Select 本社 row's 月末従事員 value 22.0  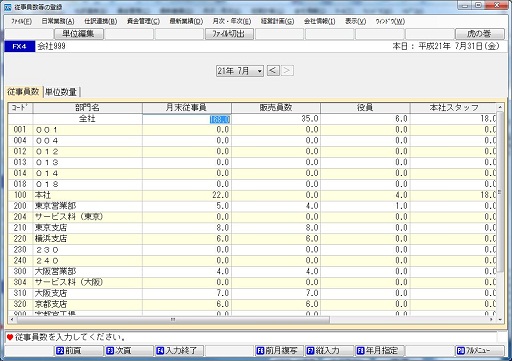[187, 195]
